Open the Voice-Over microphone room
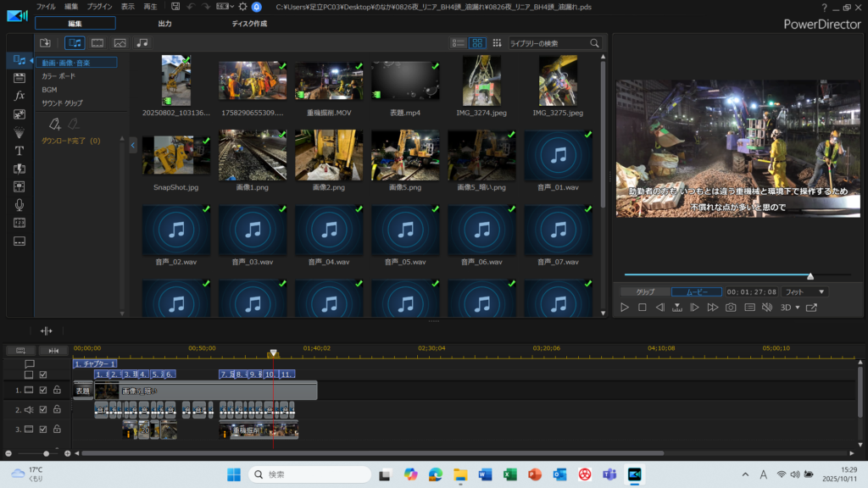Screen dimensions: 868x488 (19, 204)
